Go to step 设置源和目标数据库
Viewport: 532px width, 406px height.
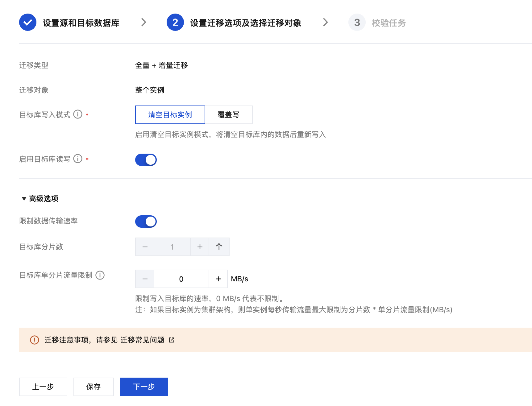81,23
